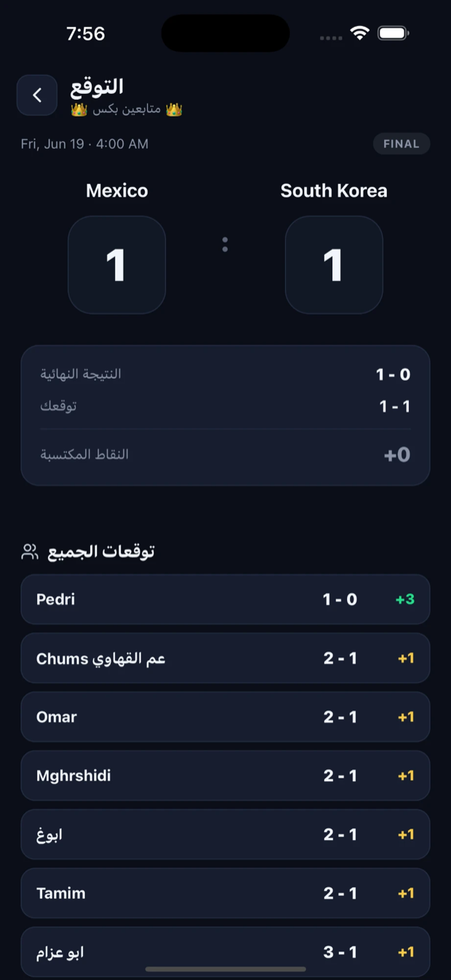Tap the colon separator between scores
The height and width of the screenshot is (980, 451).
[x=225, y=245]
